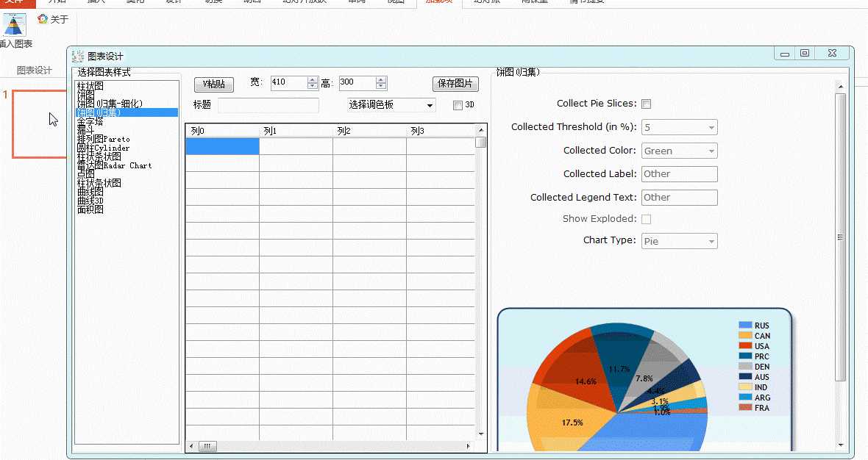Click data table scroll-up arrow
The height and width of the screenshot is (460, 868).
(481, 130)
